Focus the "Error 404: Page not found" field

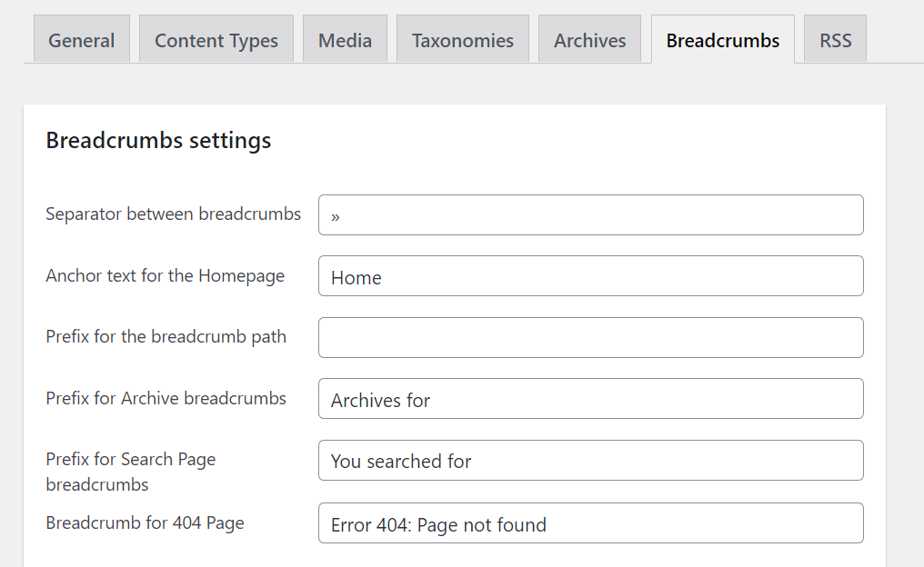pyautogui.click(x=590, y=523)
